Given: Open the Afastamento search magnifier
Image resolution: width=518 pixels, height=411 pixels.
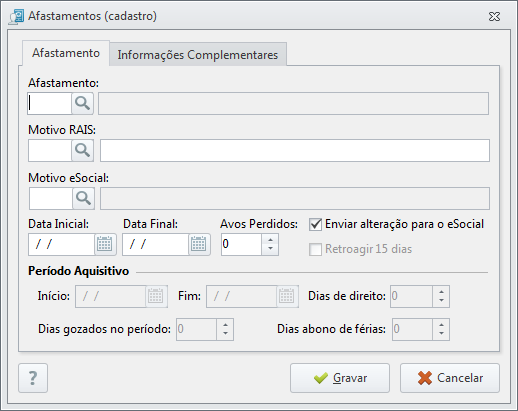Looking at the screenshot, I should 82,104.
